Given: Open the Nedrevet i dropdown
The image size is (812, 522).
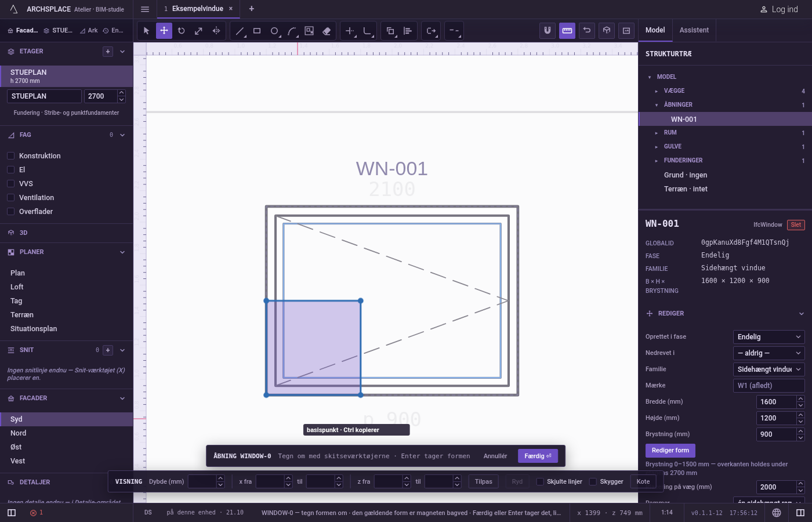Looking at the screenshot, I should pos(769,353).
